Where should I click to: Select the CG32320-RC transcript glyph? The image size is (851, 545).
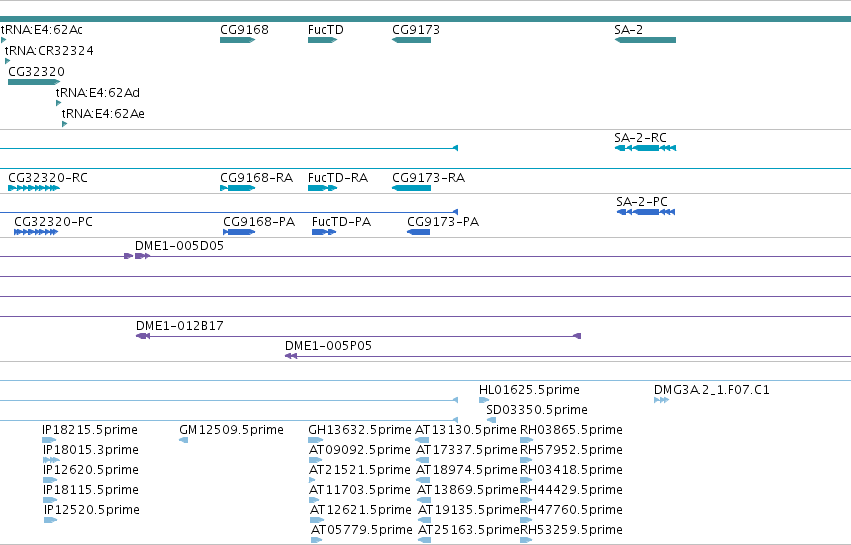pos(34,188)
